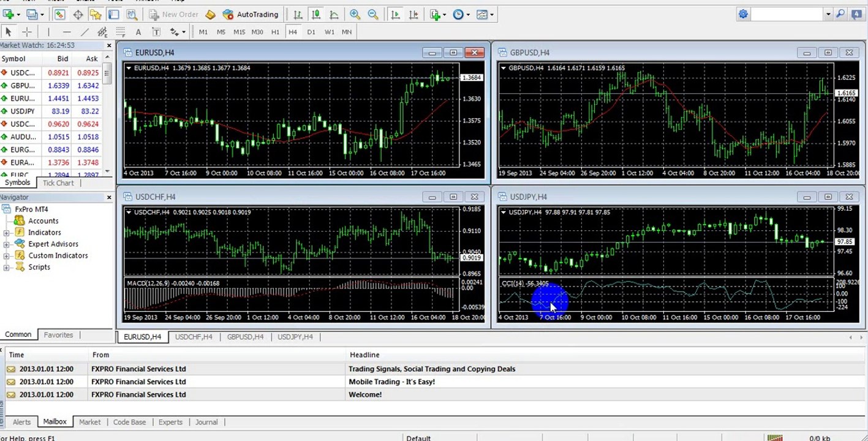Switch to the Experts terminal tab

[x=170, y=422]
